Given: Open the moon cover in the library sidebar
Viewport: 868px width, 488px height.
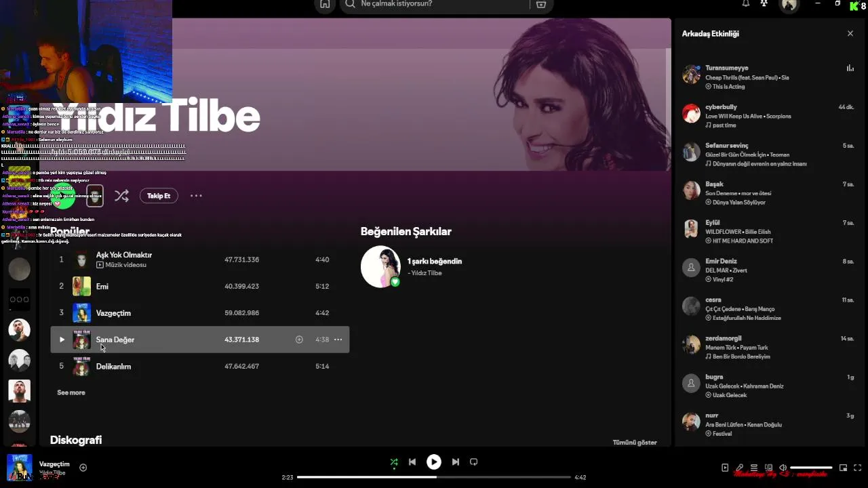Looking at the screenshot, I should (19, 269).
